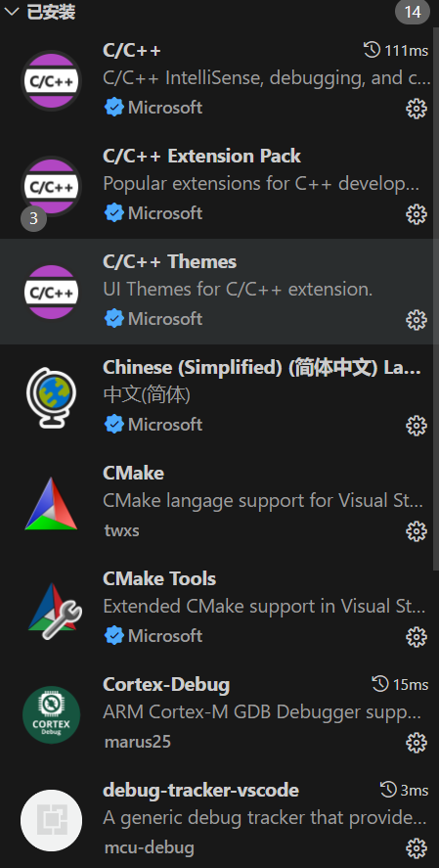Open manage gear for Chinese language pack
The width and height of the screenshot is (439, 868).
tap(417, 426)
